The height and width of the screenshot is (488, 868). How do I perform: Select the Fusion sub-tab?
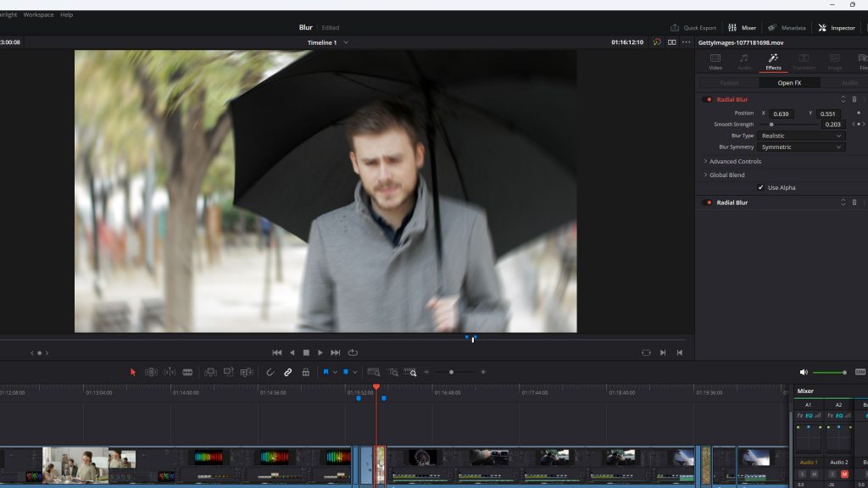pyautogui.click(x=729, y=83)
